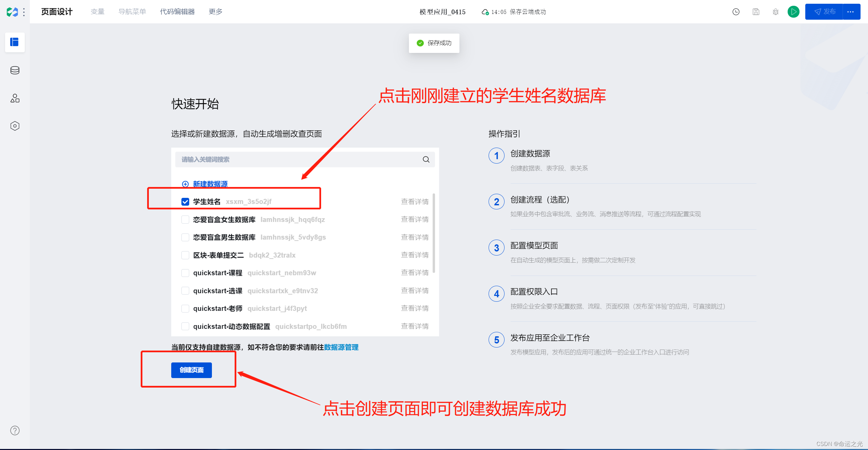Image resolution: width=868 pixels, height=450 pixels.
Task: Click the debug bug icon
Action: 775,12
